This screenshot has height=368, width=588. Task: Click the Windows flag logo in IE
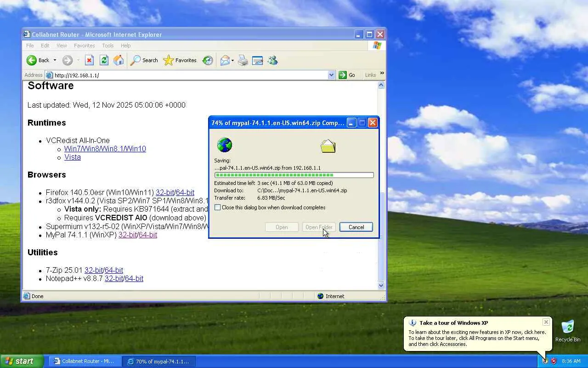coord(377,46)
